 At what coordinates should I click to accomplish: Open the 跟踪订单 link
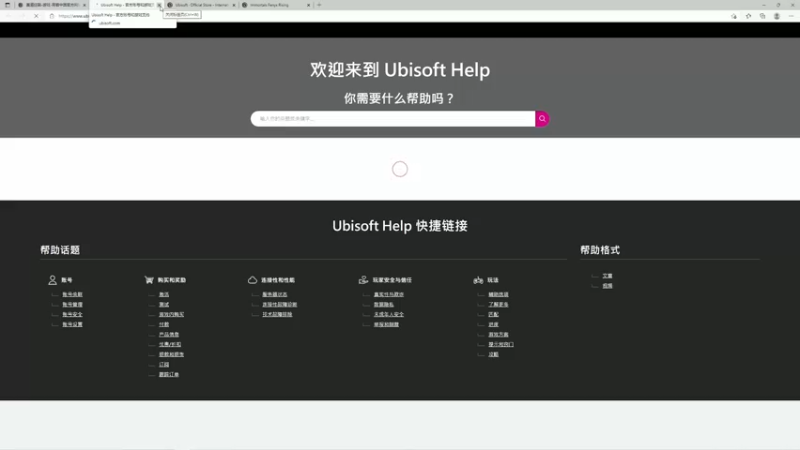169,374
